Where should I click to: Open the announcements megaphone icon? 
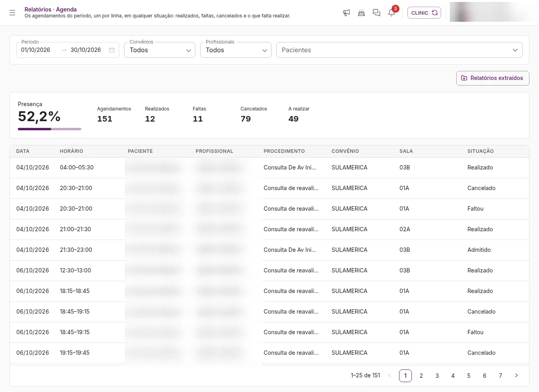pyautogui.click(x=346, y=13)
